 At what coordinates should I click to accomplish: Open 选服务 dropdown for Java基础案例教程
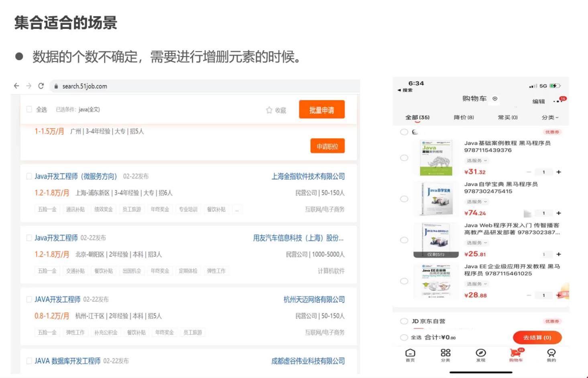[x=477, y=161]
